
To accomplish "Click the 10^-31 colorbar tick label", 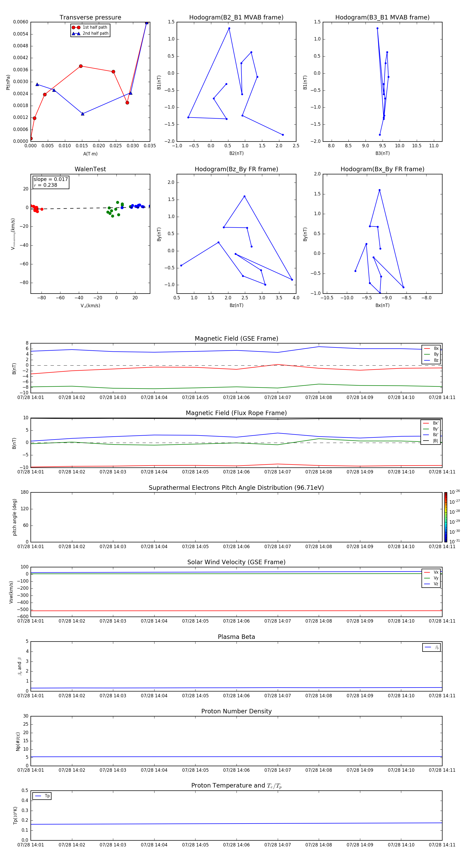I will (455, 542).
